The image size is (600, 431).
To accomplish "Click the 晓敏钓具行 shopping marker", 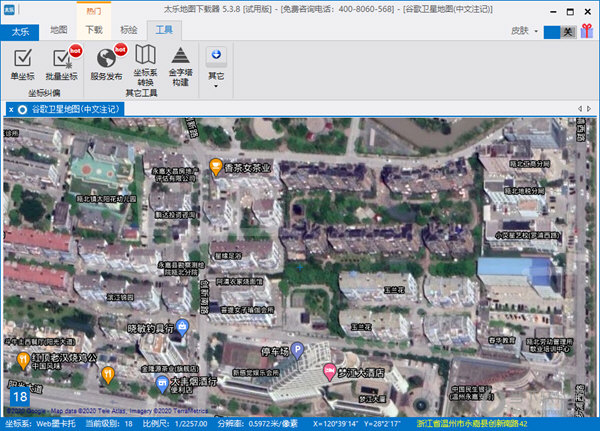I will [x=182, y=328].
